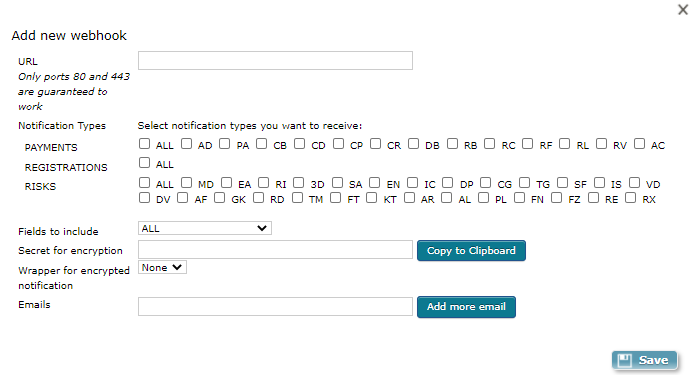691x375 pixels.
Task: Check the AC payments notification checkbox
Action: pos(639,144)
